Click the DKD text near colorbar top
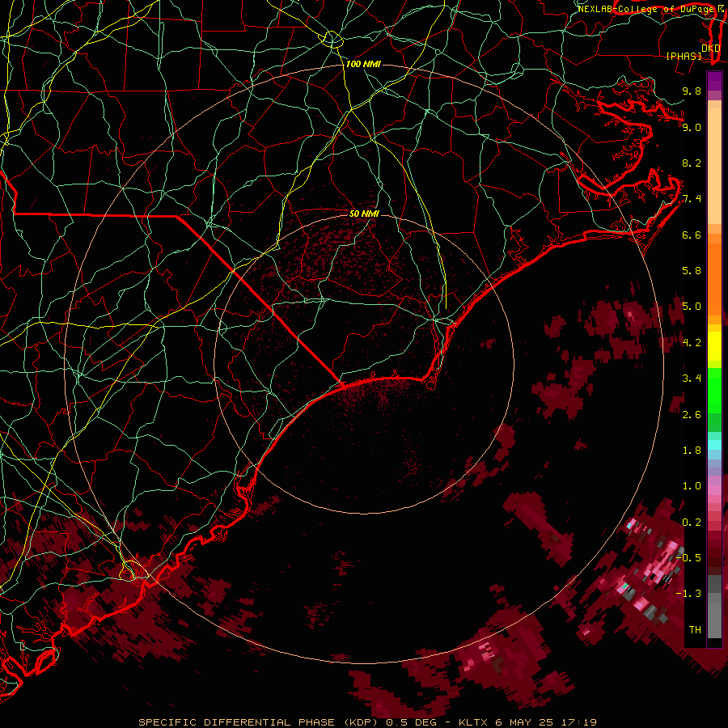Screen dimensions: 728x728 coord(710,48)
